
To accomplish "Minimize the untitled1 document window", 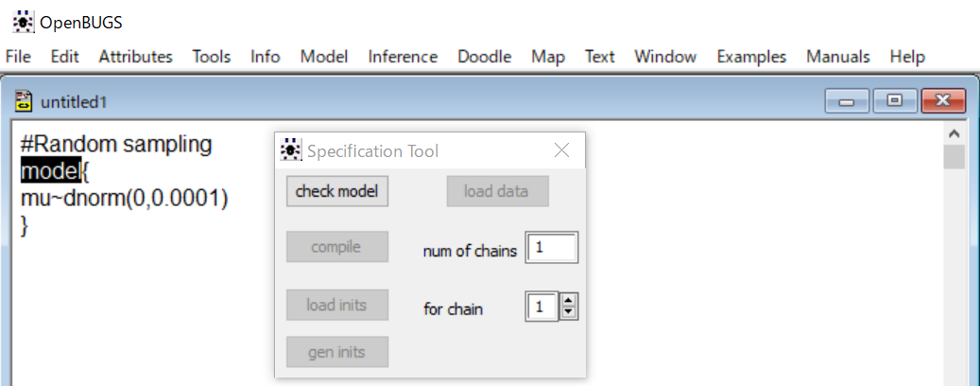I will tap(847, 100).
